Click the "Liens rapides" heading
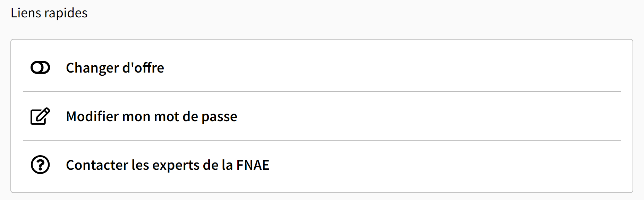Image resolution: width=644 pixels, height=200 pixels. click(x=49, y=13)
